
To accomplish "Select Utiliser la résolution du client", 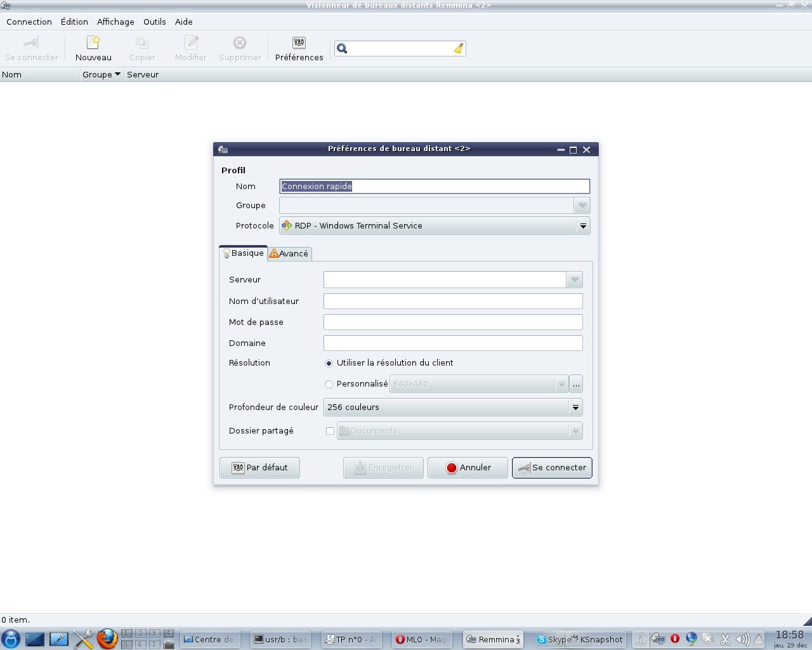I will coord(329,363).
